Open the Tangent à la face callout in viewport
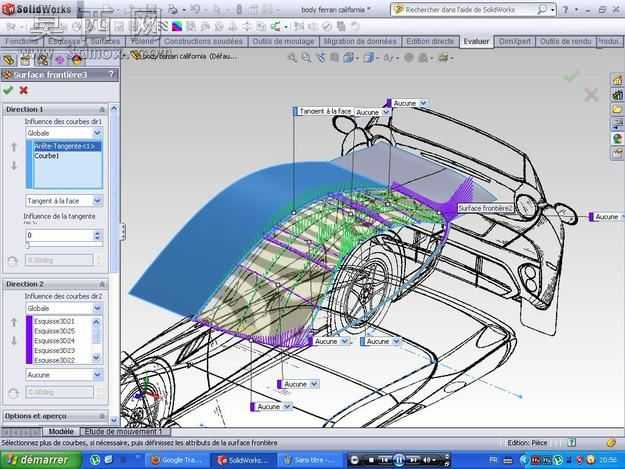Image resolution: width=625 pixels, height=469 pixels. click(324, 112)
